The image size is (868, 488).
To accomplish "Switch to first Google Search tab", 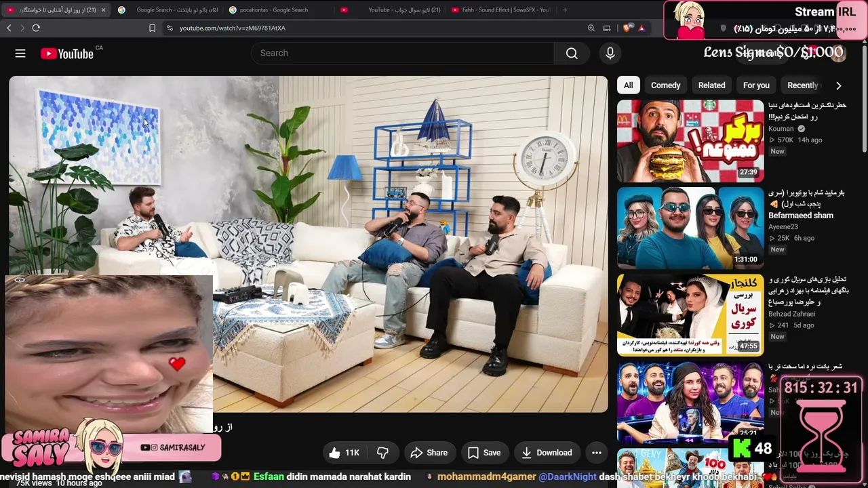I will tap(167, 10).
